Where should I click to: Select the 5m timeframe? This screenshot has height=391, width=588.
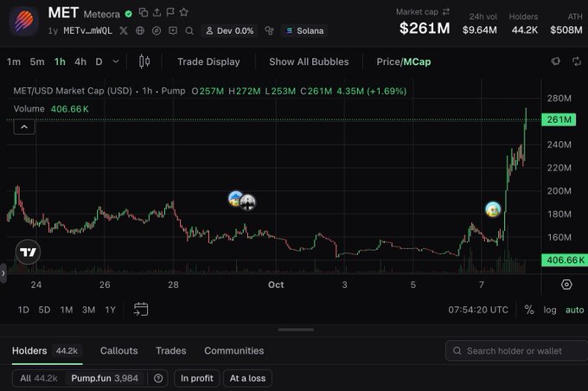coord(37,61)
